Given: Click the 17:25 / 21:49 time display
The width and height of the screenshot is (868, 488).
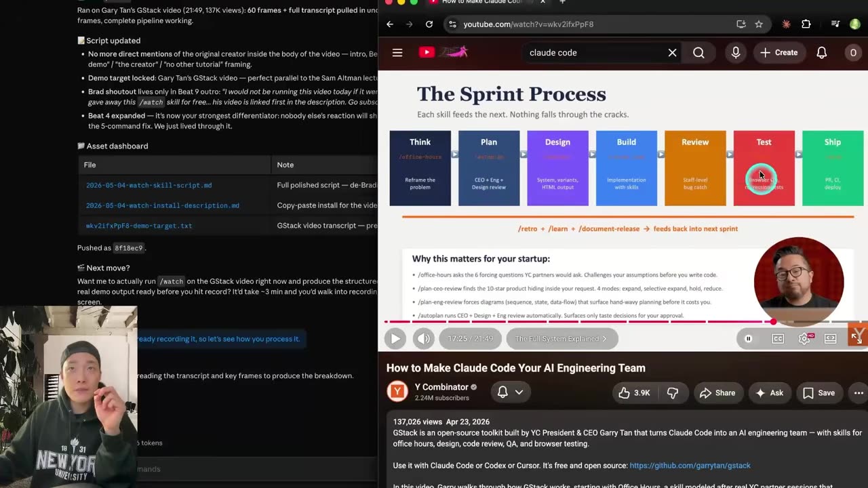Looking at the screenshot, I should point(470,338).
